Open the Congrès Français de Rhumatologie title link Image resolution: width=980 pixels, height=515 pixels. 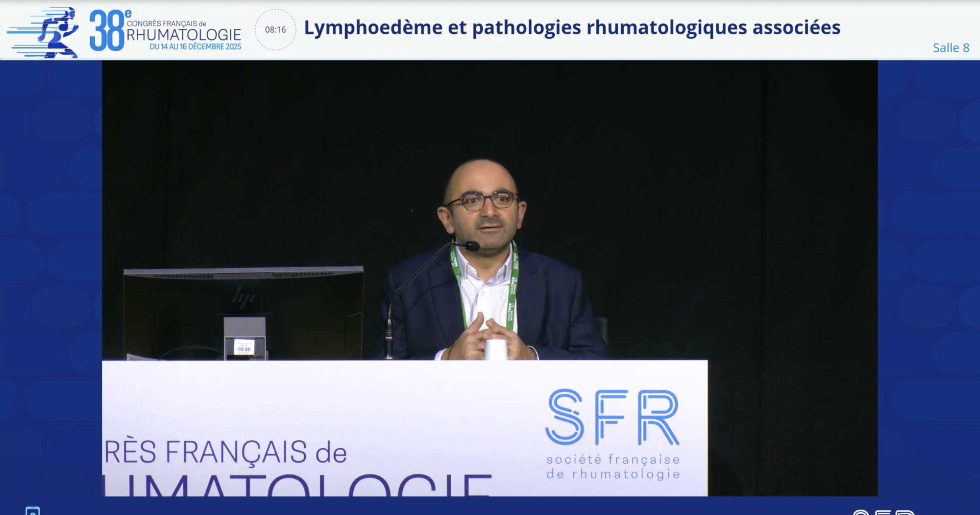pyautogui.click(x=184, y=31)
